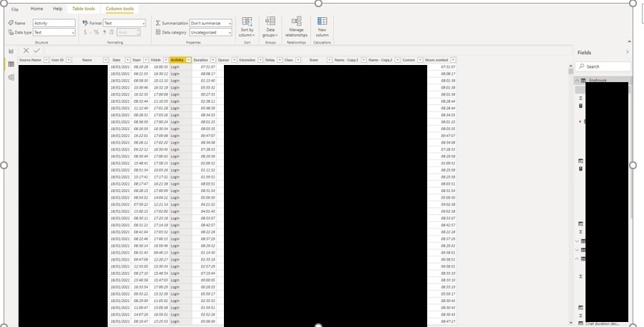Open filter dropdown for Finish column
644x327 pixels.
(165, 60)
